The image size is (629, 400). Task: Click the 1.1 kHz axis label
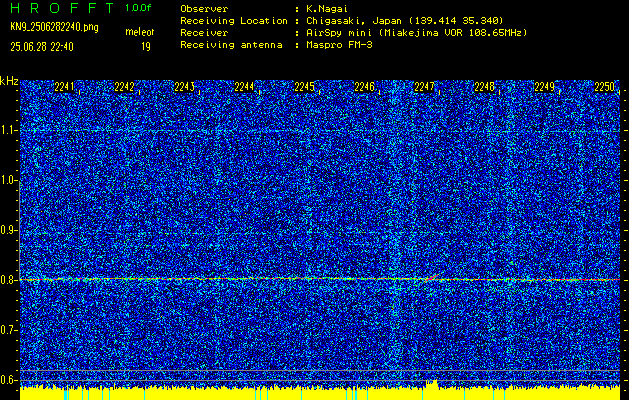(8, 130)
